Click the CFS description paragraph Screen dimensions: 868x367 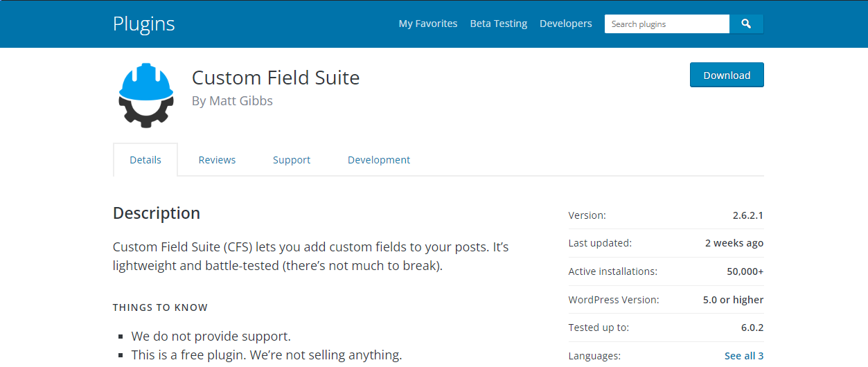point(311,256)
